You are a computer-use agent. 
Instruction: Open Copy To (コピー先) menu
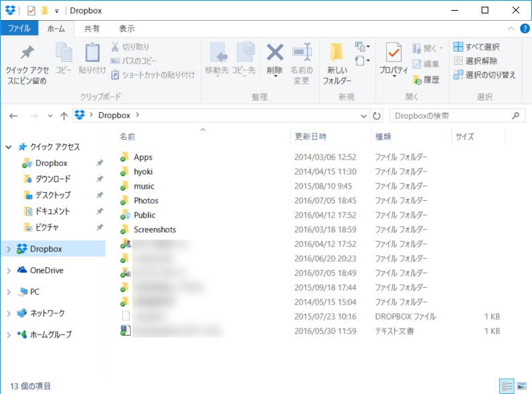coord(244,60)
